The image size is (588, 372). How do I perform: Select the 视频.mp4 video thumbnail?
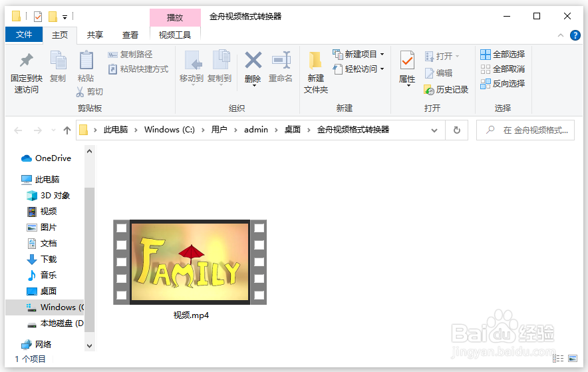pyautogui.click(x=190, y=262)
